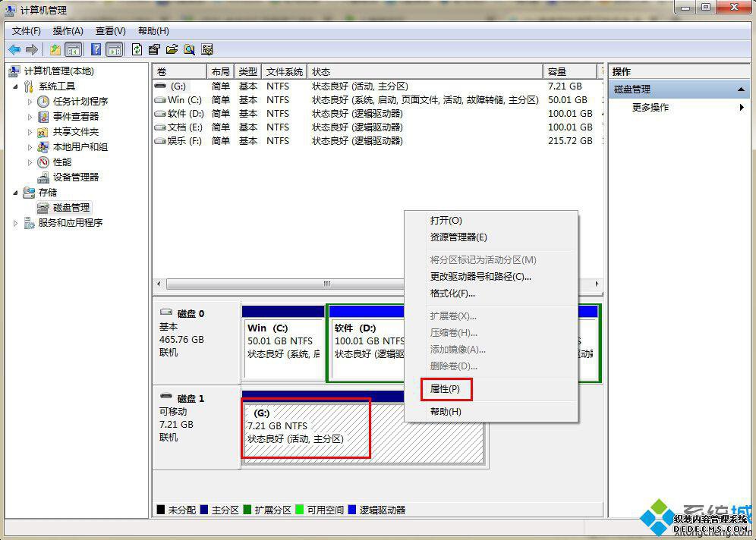The height and width of the screenshot is (540, 756).
Task: Expand the 事件查看器 arrow
Action: [x=30, y=117]
